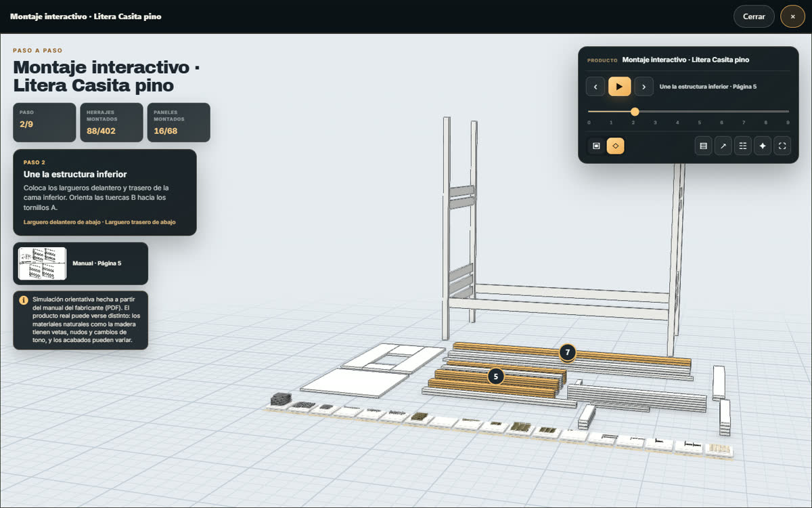Screen dimensions: 812x508
Task: Jump to step 7 on the slider
Action: click(744, 123)
